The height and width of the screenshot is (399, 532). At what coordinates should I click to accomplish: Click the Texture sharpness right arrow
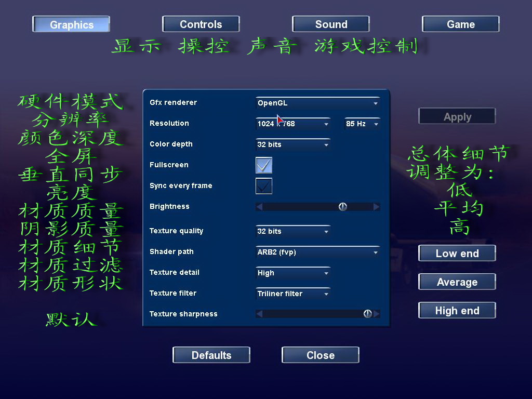(376, 314)
